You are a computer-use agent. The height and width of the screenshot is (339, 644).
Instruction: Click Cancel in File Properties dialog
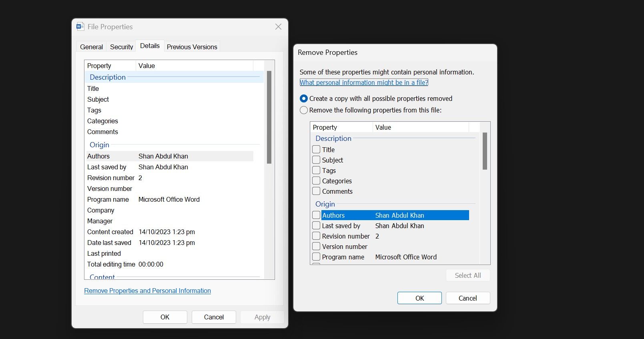(x=214, y=317)
